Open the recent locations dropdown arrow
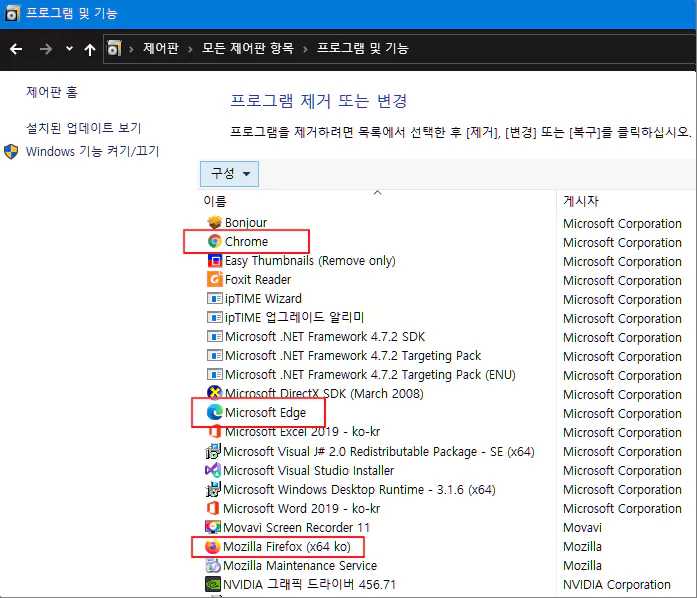The height and width of the screenshot is (598, 697). (x=69, y=48)
